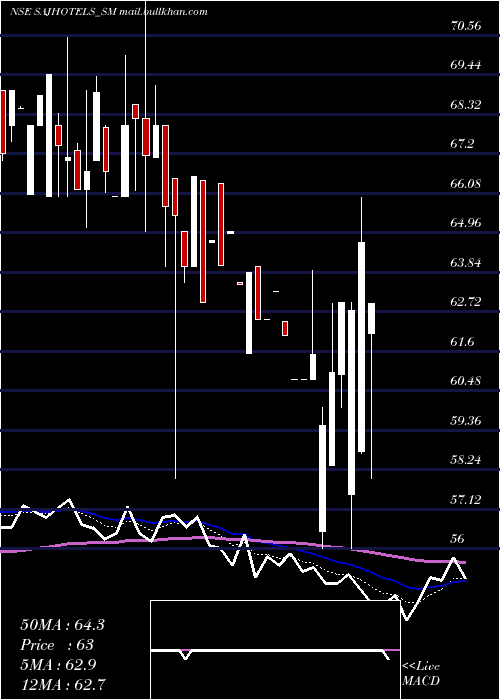The width and height of the screenshot is (500, 700).
Task: Click the 56 price axis label
Action: (x=459, y=538)
